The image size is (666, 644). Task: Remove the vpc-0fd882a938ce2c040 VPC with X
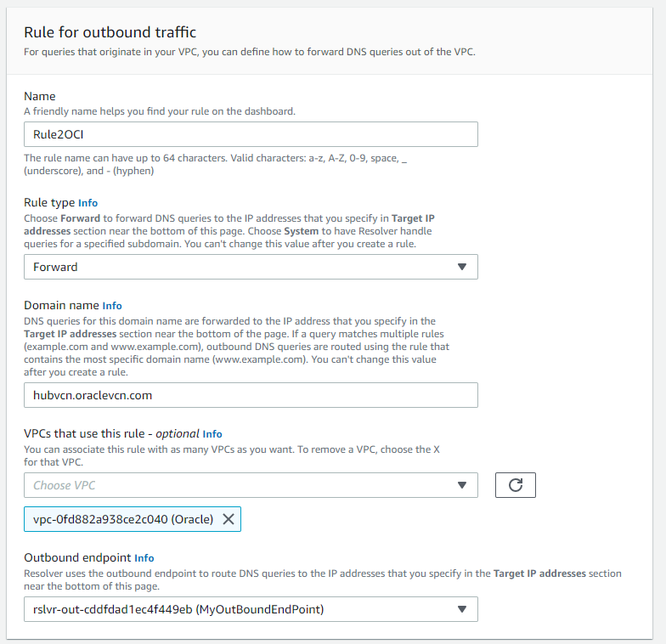228,520
